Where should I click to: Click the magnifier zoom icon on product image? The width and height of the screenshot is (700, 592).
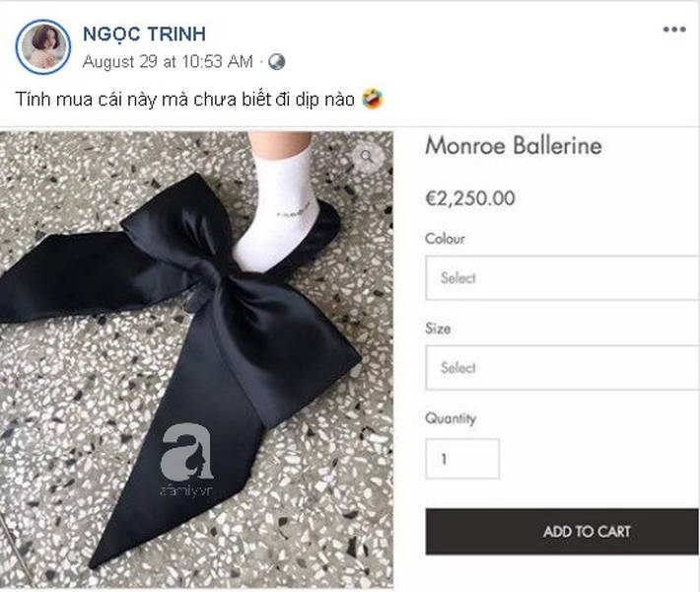click(x=367, y=156)
